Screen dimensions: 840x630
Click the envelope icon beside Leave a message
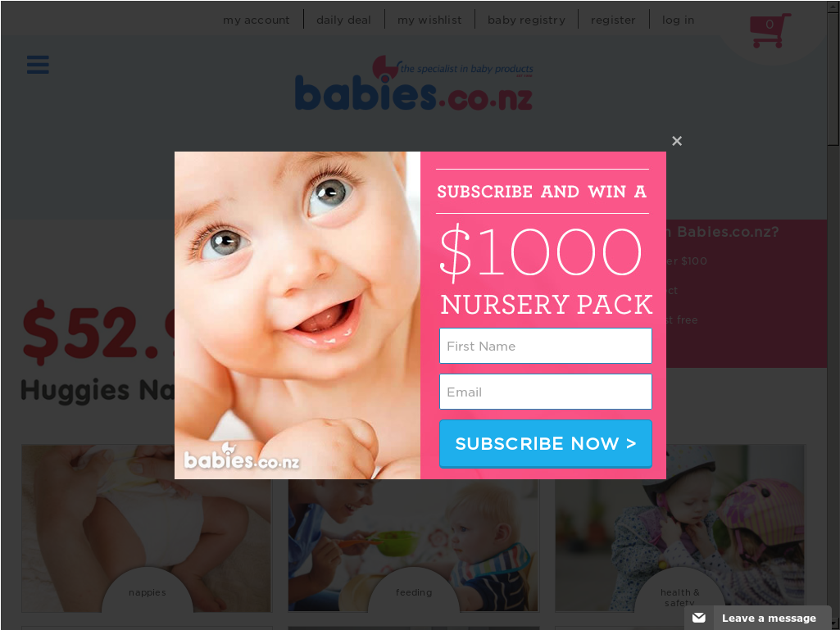point(698,618)
